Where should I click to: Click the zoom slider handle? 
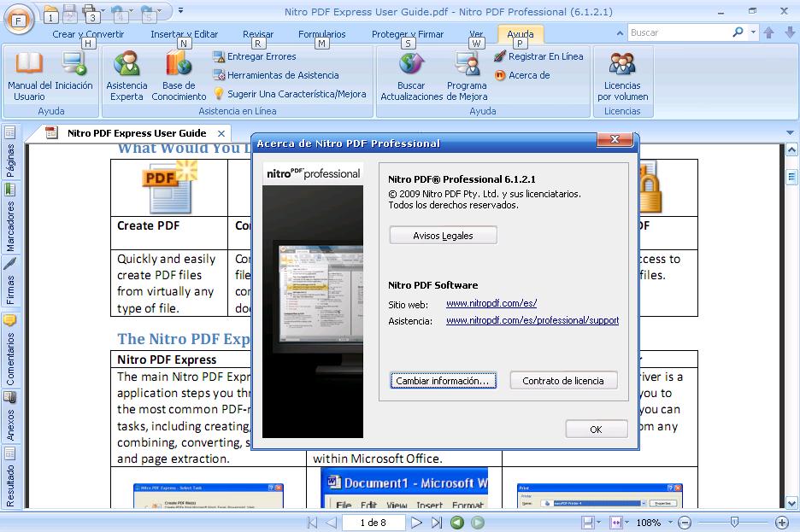pos(734,522)
